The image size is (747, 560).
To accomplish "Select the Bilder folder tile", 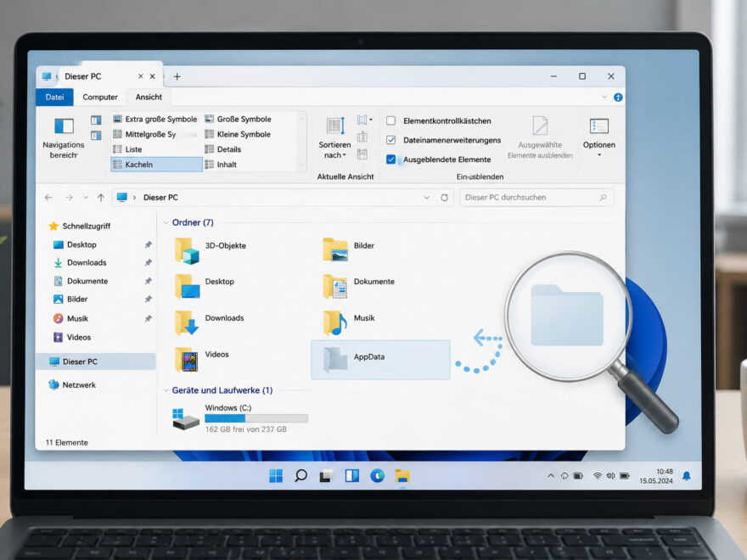I will pyautogui.click(x=349, y=249).
